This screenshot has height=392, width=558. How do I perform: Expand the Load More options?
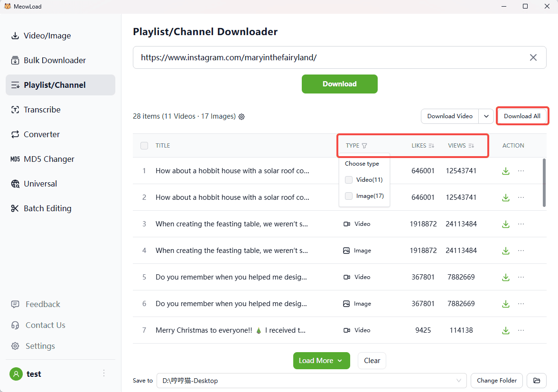(x=340, y=361)
